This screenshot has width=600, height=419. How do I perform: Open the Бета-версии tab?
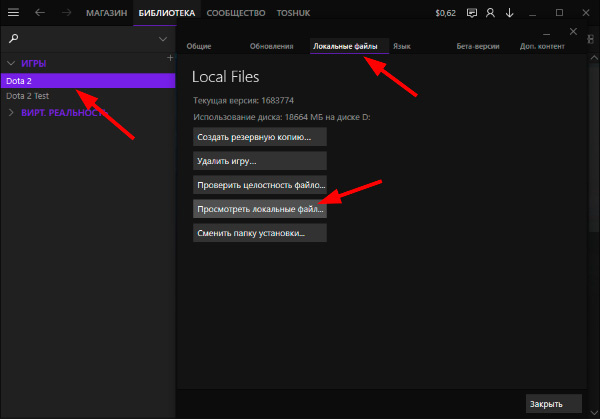click(x=478, y=46)
